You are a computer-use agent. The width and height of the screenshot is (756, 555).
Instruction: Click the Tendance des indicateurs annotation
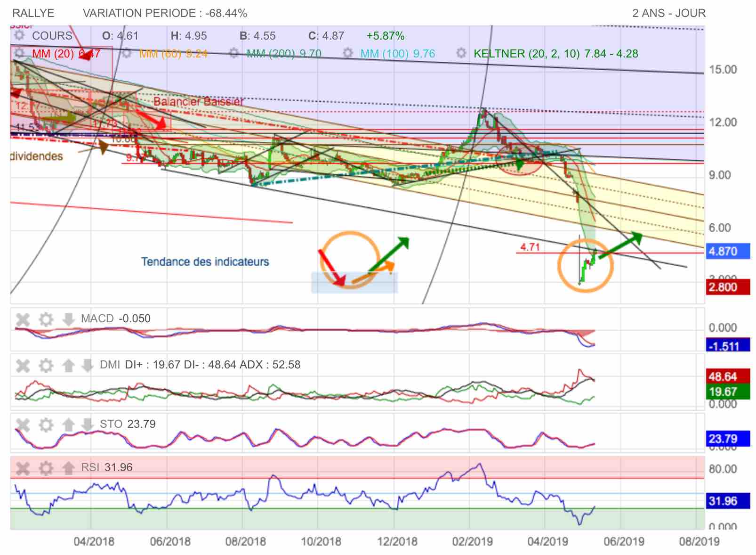tap(205, 262)
